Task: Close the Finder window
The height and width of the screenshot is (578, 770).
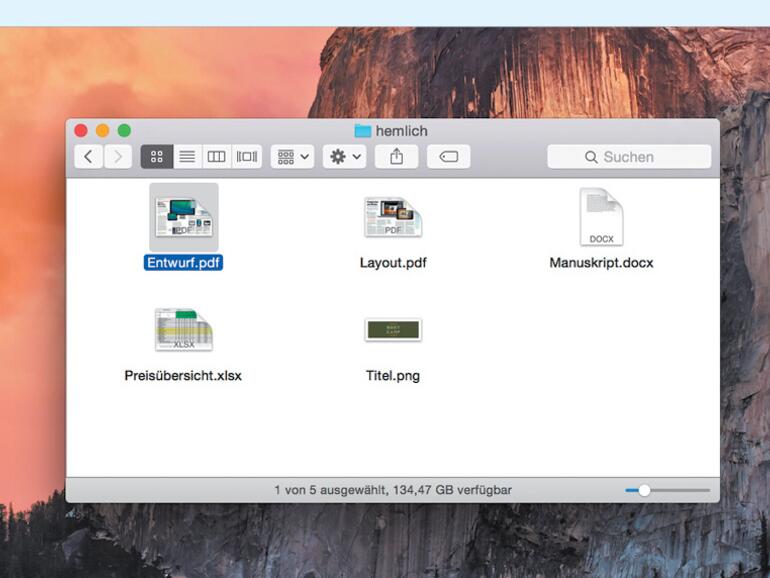Action: point(81,131)
